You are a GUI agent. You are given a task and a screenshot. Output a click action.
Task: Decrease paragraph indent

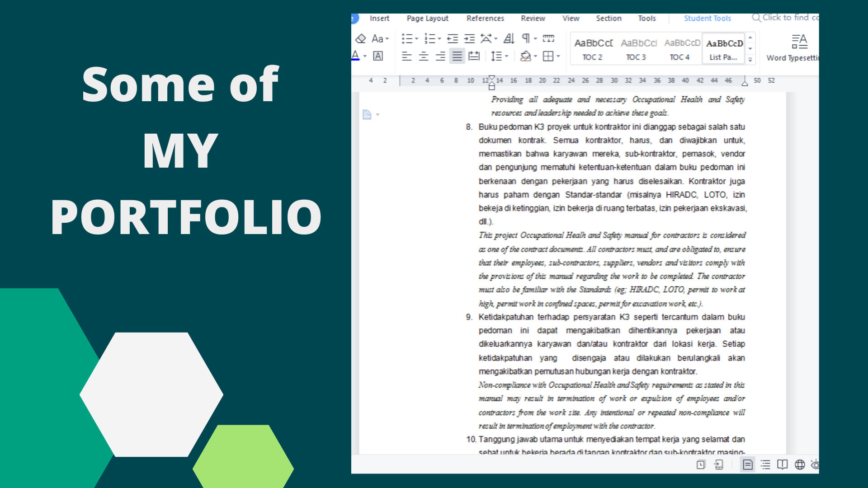[x=452, y=39]
